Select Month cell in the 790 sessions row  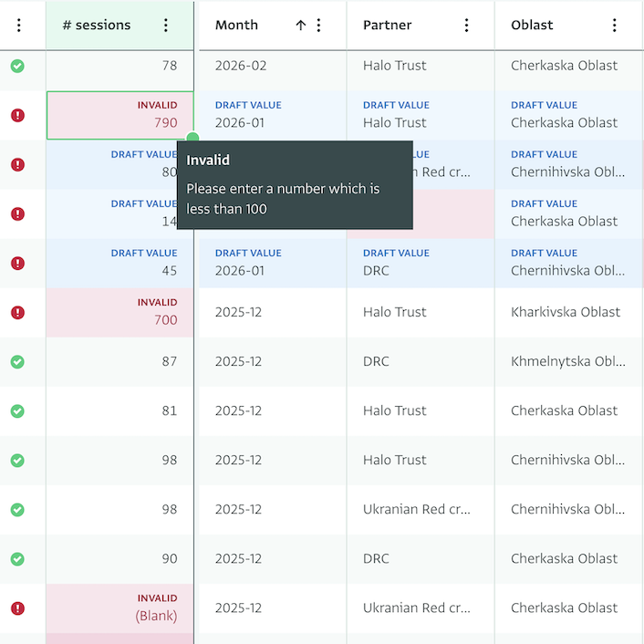coord(273,116)
